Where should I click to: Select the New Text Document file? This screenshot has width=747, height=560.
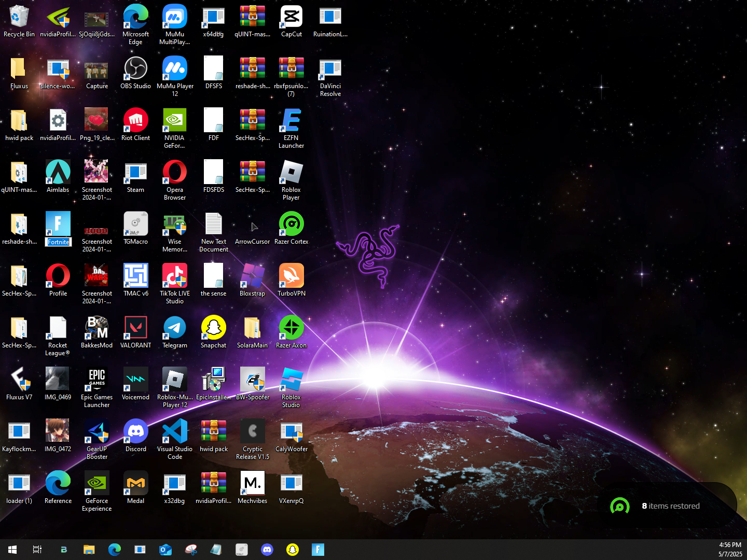(x=214, y=232)
